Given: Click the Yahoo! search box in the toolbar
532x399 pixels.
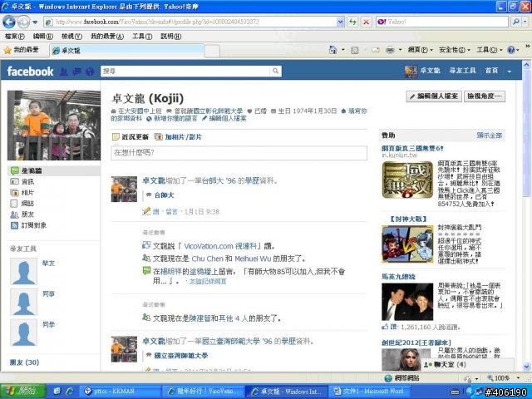Looking at the screenshot, I should [x=441, y=22].
